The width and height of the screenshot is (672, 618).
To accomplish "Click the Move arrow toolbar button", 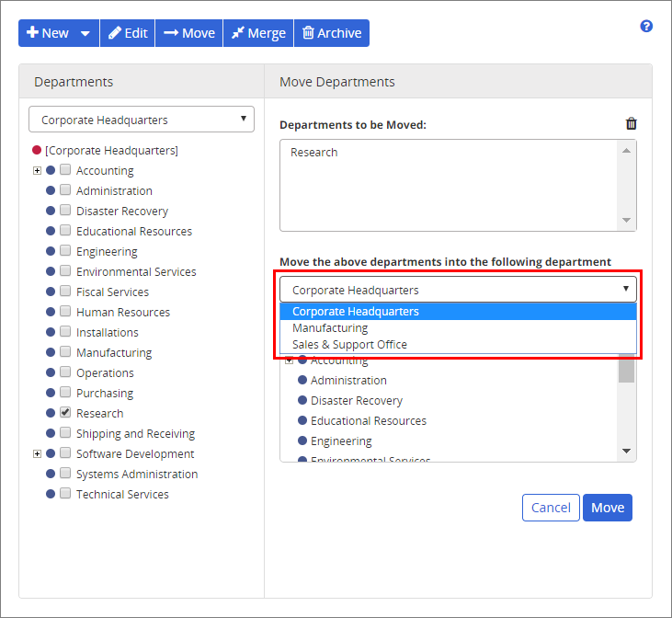I will click(x=188, y=33).
